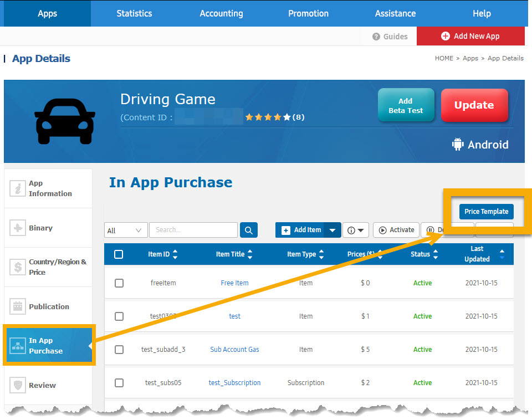Check the box for freeItem row

(119, 283)
